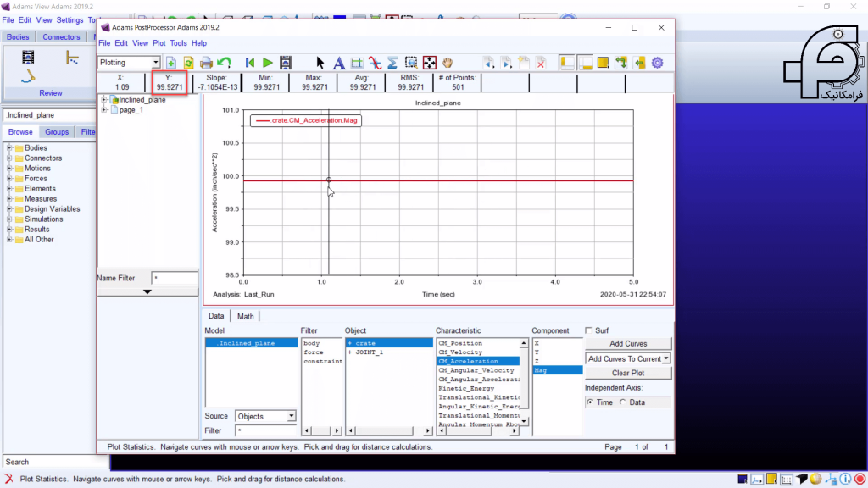
Task: Click the Characteristic list vertical scrollbar down arrow
Action: [x=524, y=422]
